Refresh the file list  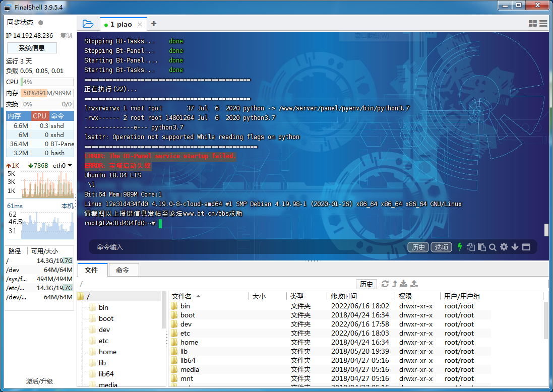click(385, 284)
